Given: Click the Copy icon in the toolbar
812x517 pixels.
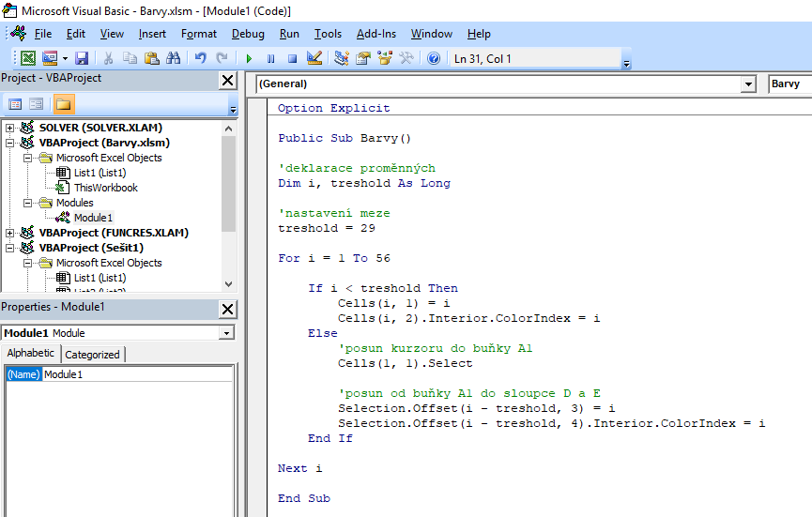Looking at the screenshot, I should (x=130, y=58).
